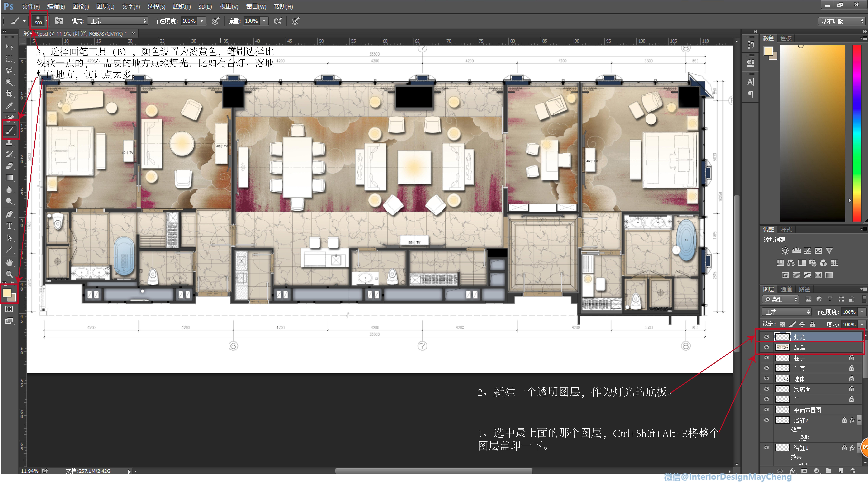Toggle visibility of the 平面布置图 layer
The height and width of the screenshot is (497, 868).
pos(767,410)
